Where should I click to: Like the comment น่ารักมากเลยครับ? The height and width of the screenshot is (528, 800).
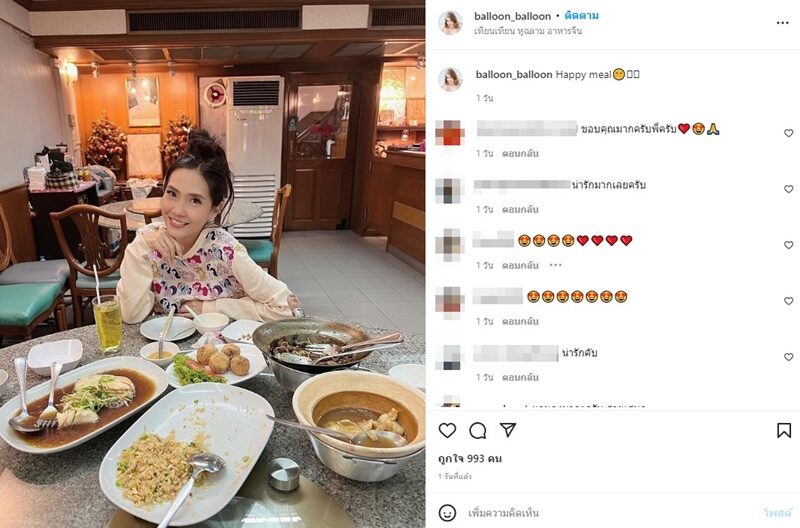pyautogui.click(x=789, y=189)
